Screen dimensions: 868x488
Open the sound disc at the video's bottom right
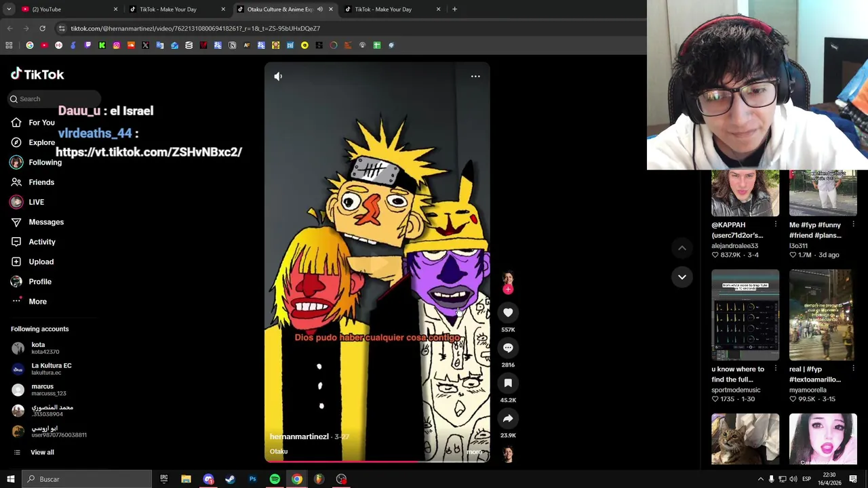(x=508, y=453)
